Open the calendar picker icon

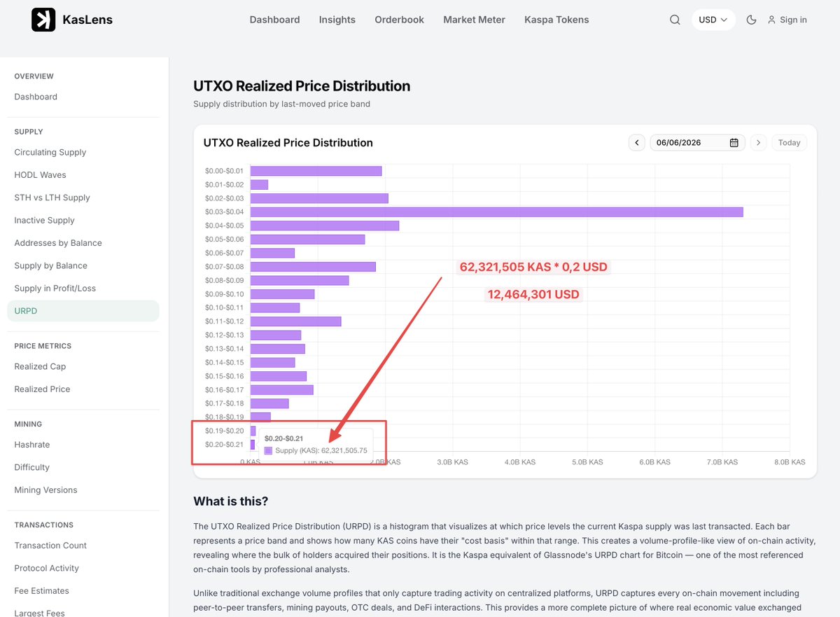(x=734, y=143)
